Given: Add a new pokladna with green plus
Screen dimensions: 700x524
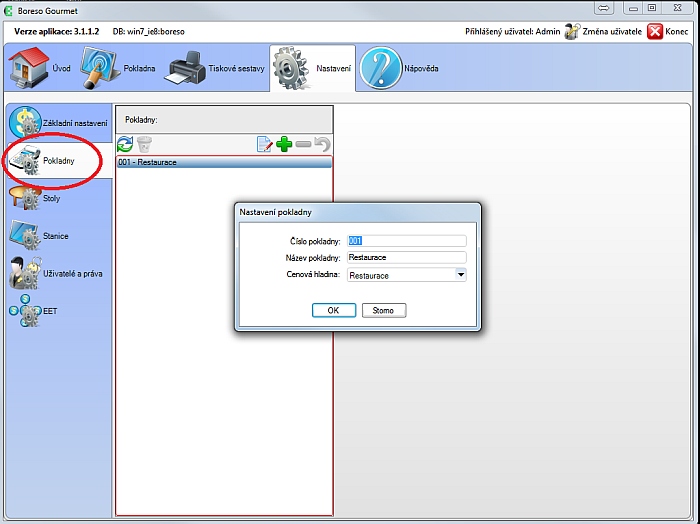Looking at the screenshot, I should pos(284,145).
